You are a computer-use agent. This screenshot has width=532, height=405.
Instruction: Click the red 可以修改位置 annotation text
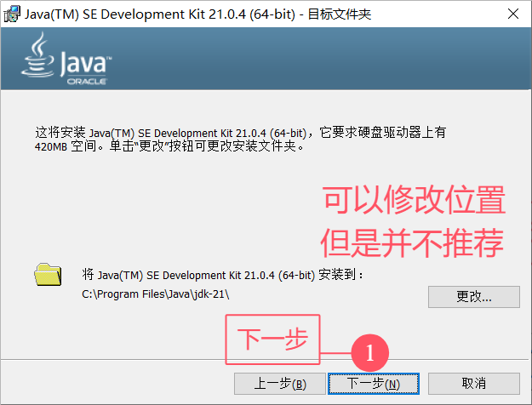point(414,202)
